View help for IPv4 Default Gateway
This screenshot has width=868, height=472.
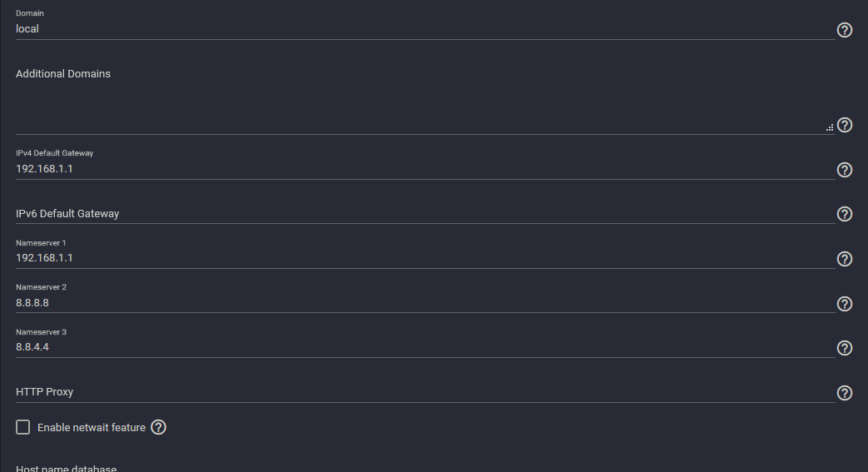click(844, 170)
